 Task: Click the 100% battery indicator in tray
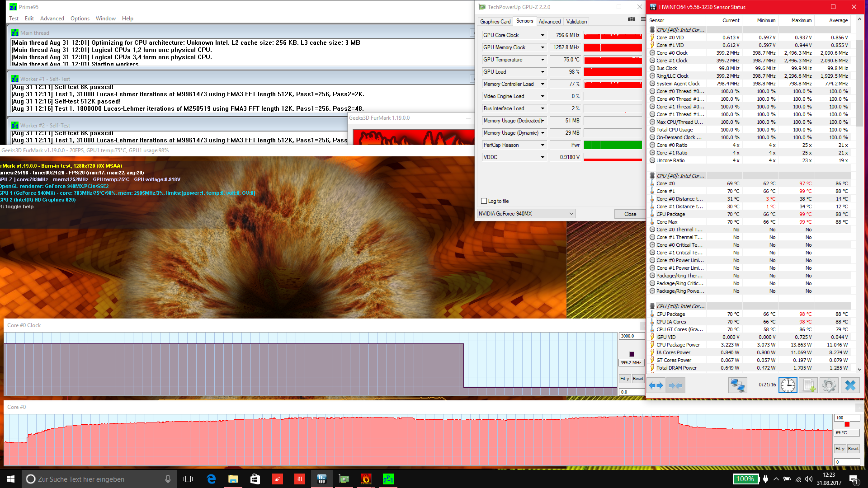pyautogui.click(x=745, y=479)
